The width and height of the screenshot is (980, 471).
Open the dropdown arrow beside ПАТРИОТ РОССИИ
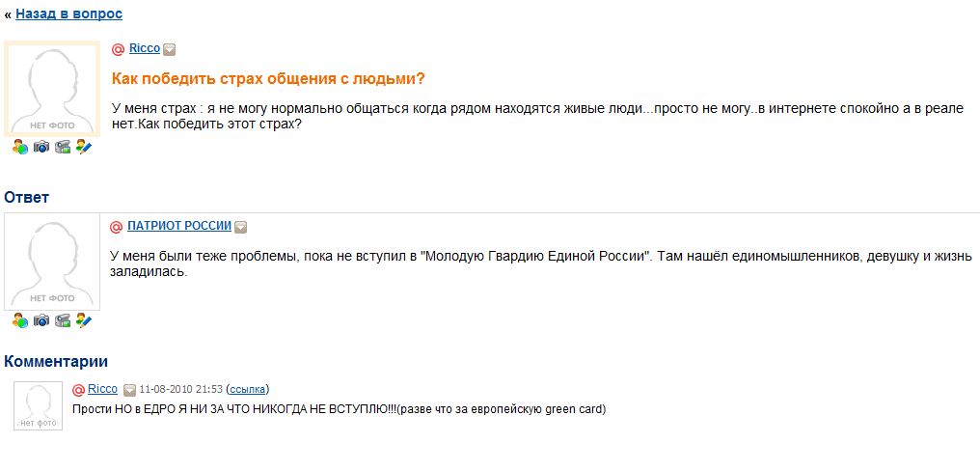[241, 227]
